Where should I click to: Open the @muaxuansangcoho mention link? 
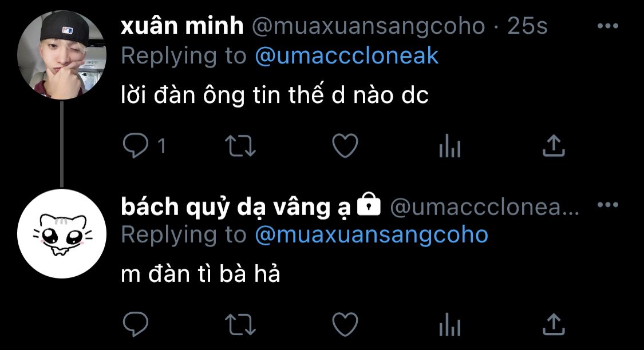pyautogui.click(x=372, y=236)
